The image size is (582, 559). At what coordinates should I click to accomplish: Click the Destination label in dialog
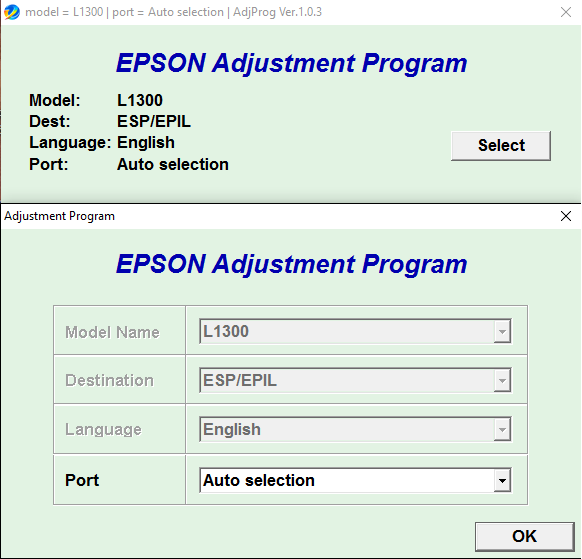[x=109, y=380]
